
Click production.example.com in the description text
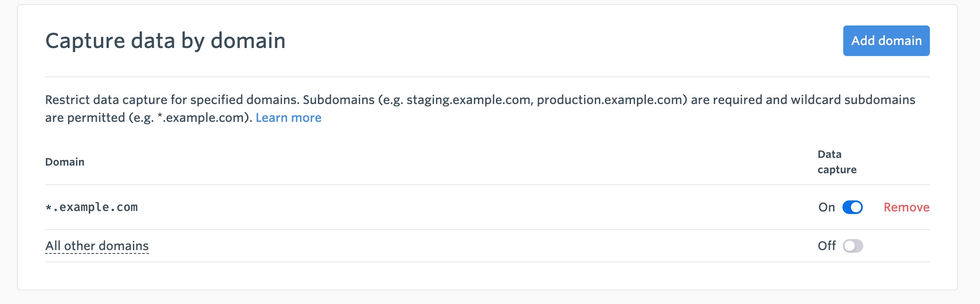pyautogui.click(x=610, y=100)
